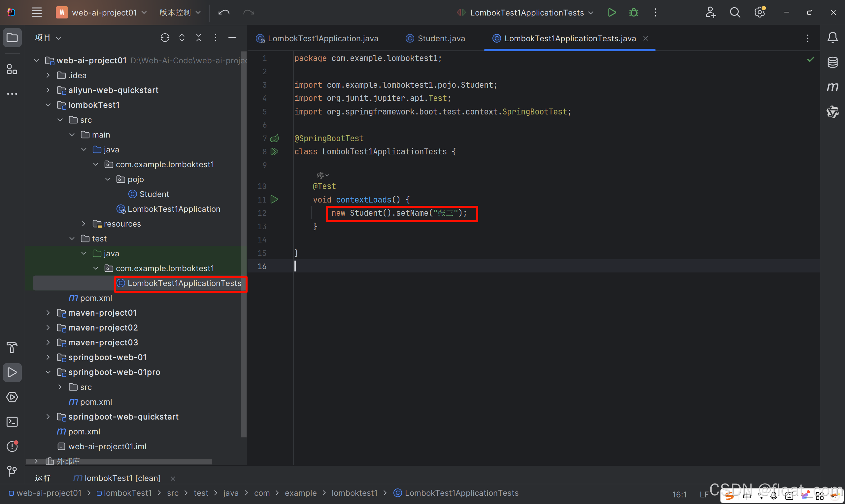Open the Notifications bell panel

click(x=832, y=38)
